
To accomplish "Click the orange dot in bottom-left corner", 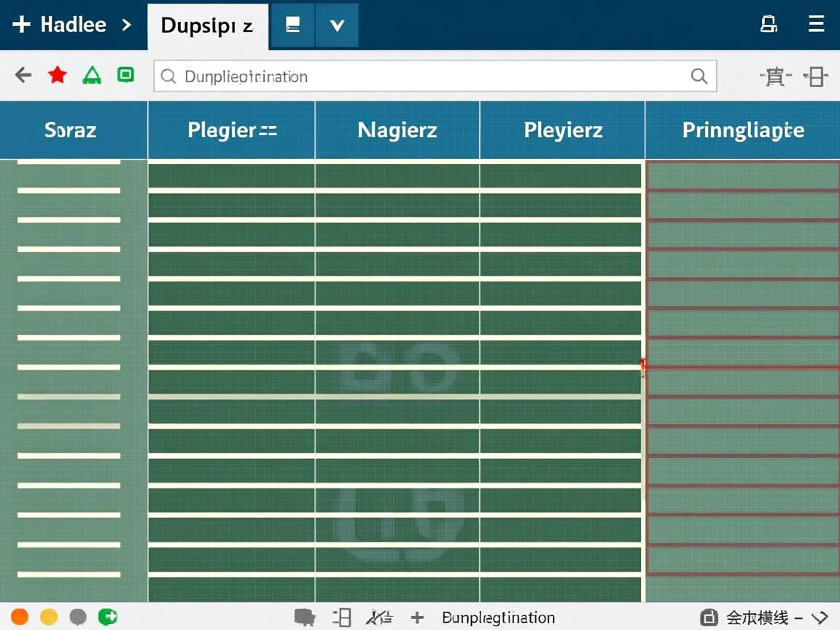I will [20, 617].
